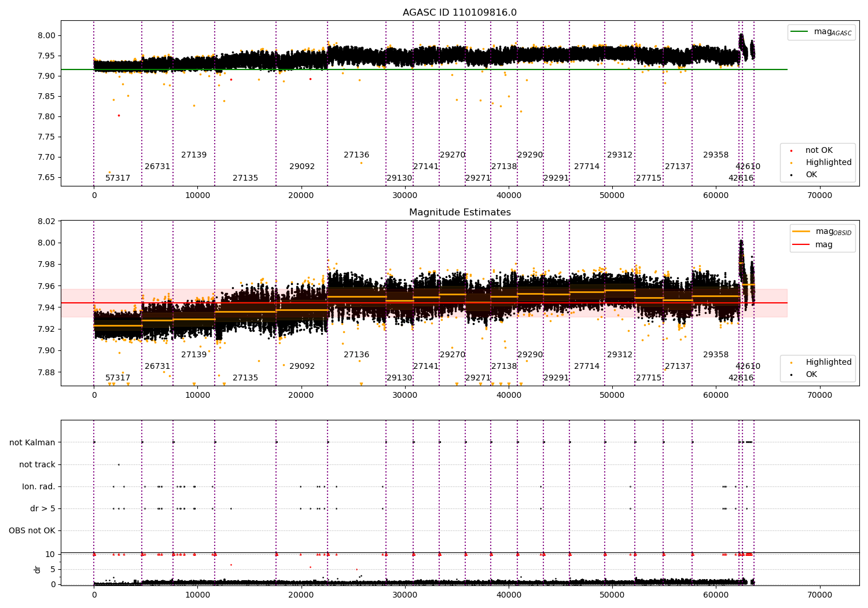Select obsid label 27135 in the top plot
Viewport: 868px width, 608px height.
[x=245, y=178]
